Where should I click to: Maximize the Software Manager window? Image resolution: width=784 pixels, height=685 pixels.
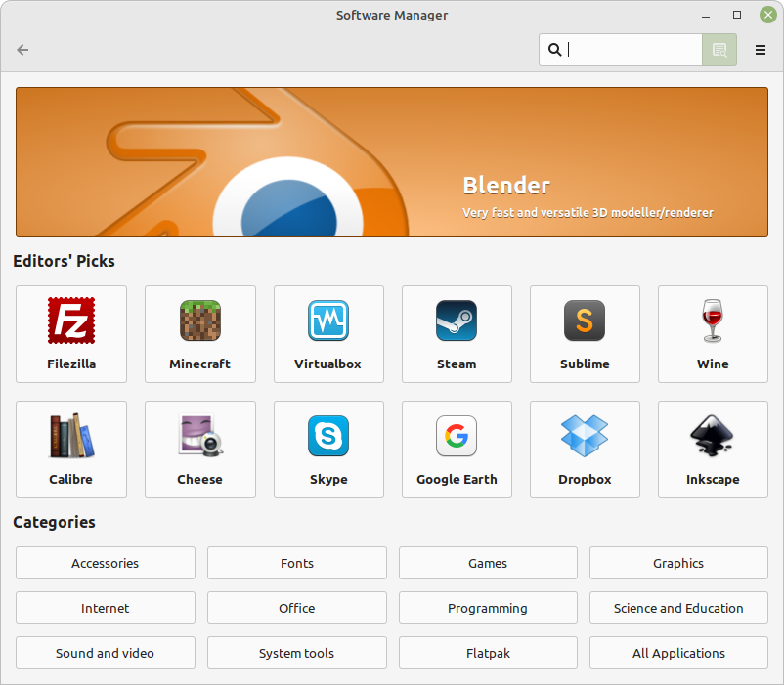[736, 15]
